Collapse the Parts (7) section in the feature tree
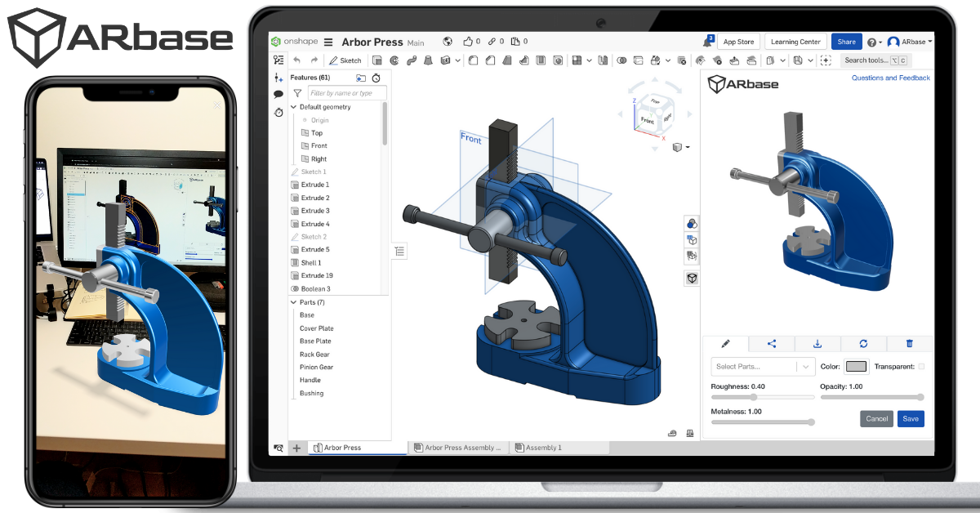 [292, 301]
